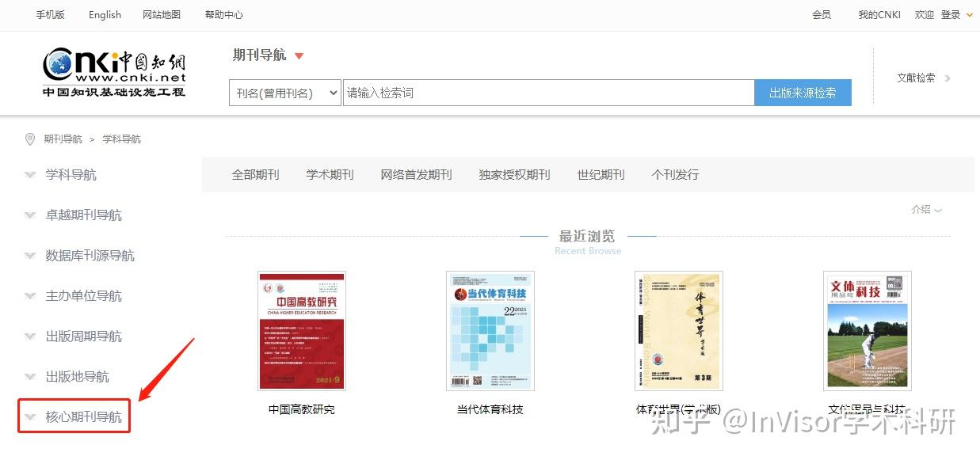This screenshot has width=980, height=460.
Task: Open 文体用品与科技 journal cover
Action: pos(868,331)
